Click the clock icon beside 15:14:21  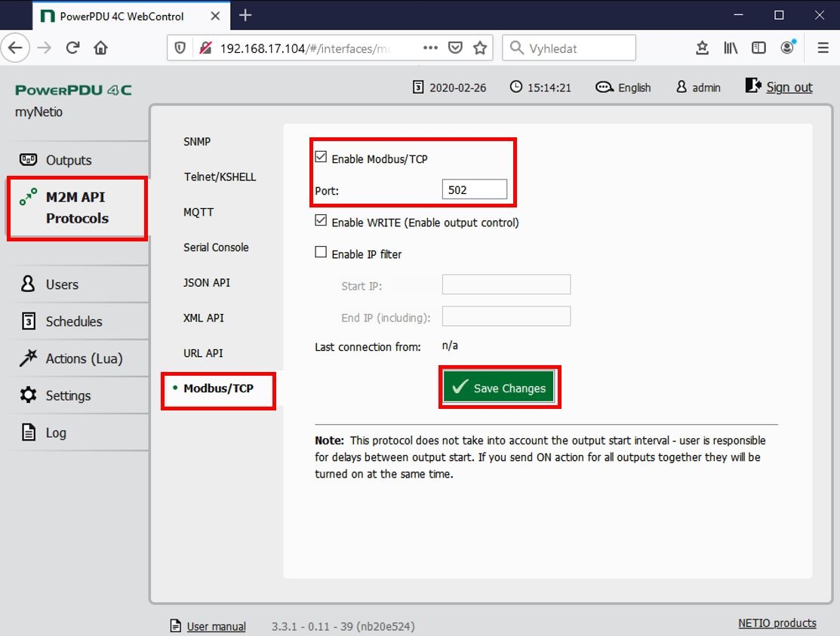click(x=516, y=87)
